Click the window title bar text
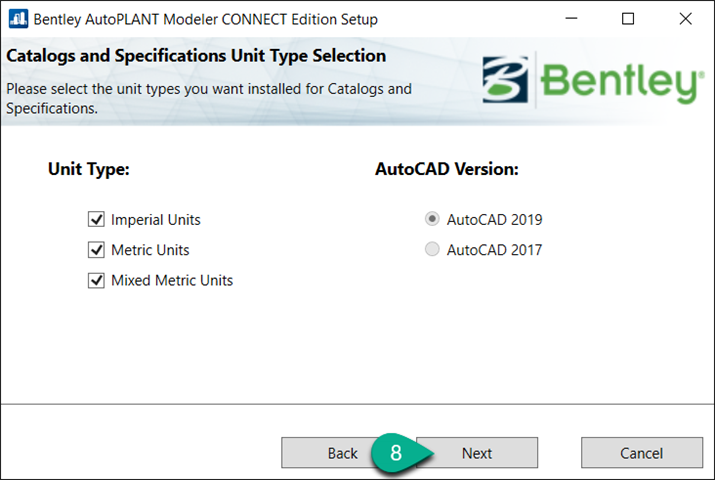Image resolution: width=715 pixels, height=480 pixels. (x=206, y=19)
